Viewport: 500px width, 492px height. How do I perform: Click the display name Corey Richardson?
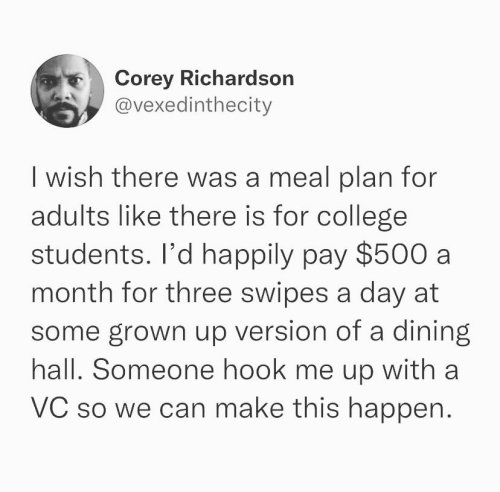coord(204,79)
